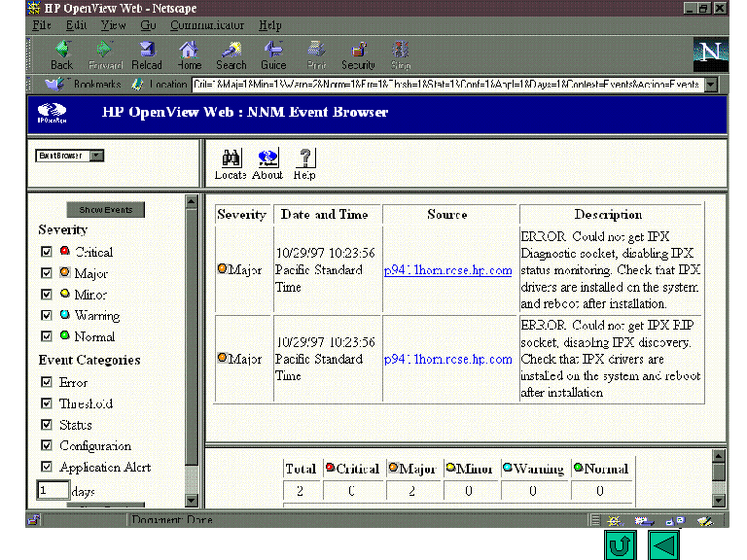747x560 pixels.
Task: Open source host link in first event row
Action: tap(447, 270)
